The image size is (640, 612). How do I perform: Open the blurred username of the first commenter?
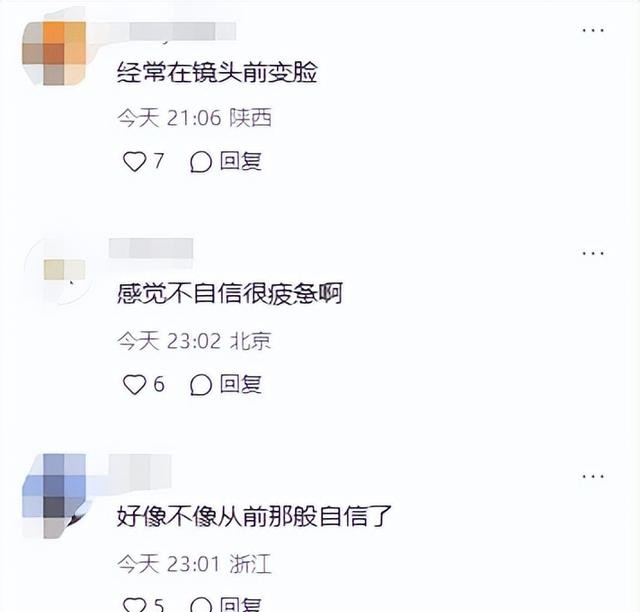pyautogui.click(x=171, y=31)
